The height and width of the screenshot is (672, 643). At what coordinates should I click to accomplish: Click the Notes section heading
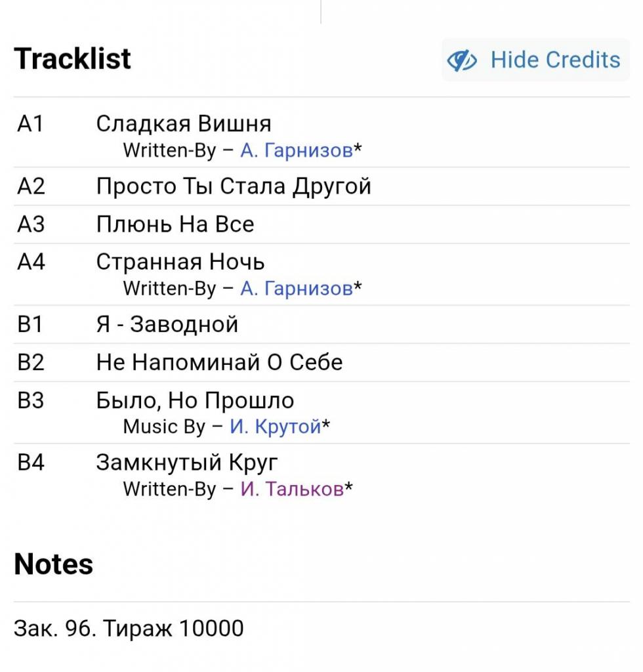coord(54,564)
